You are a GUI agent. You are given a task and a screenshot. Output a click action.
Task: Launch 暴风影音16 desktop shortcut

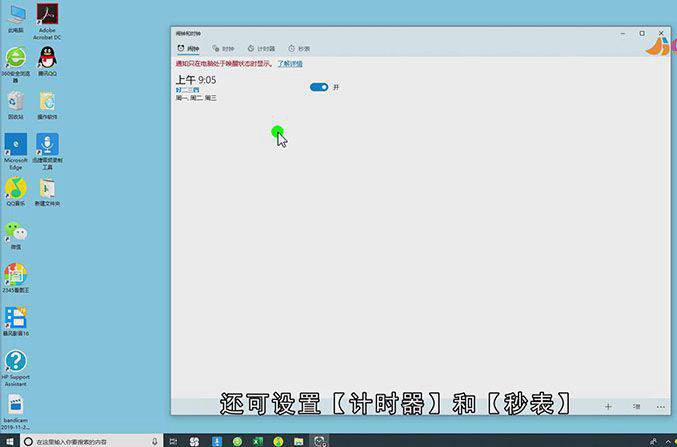[16, 321]
